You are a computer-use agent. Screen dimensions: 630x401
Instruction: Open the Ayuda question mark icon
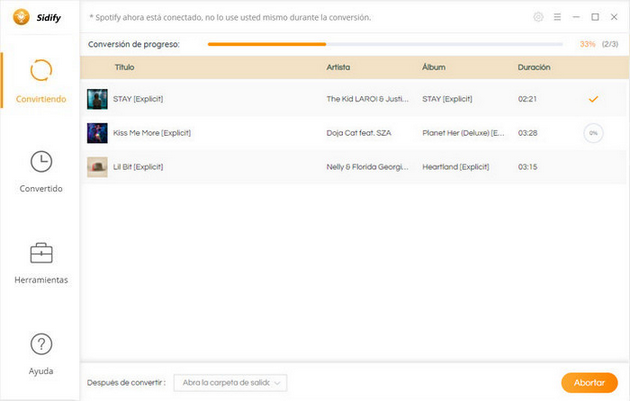click(x=41, y=344)
